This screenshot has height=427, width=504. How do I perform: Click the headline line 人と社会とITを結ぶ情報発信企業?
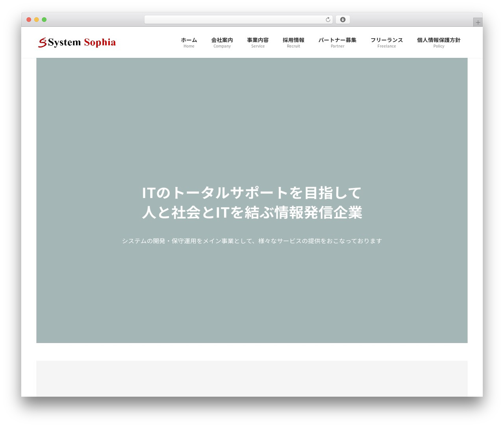pos(252,212)
